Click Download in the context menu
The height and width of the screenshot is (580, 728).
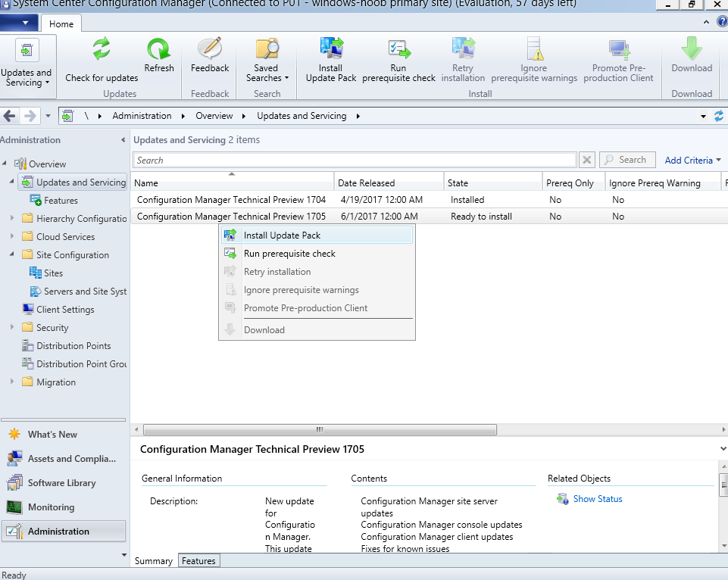tap(317, 329)
